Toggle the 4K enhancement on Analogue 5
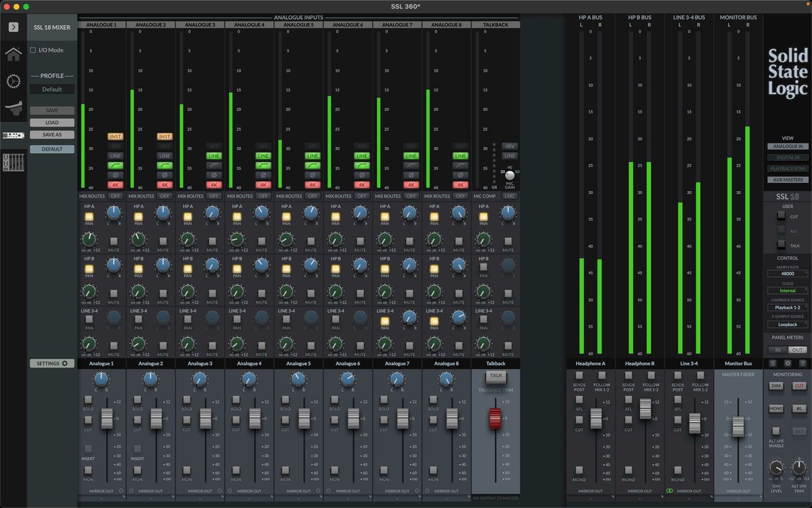The height and width of the screenshot is (508, 812). (x=313, y=184)
